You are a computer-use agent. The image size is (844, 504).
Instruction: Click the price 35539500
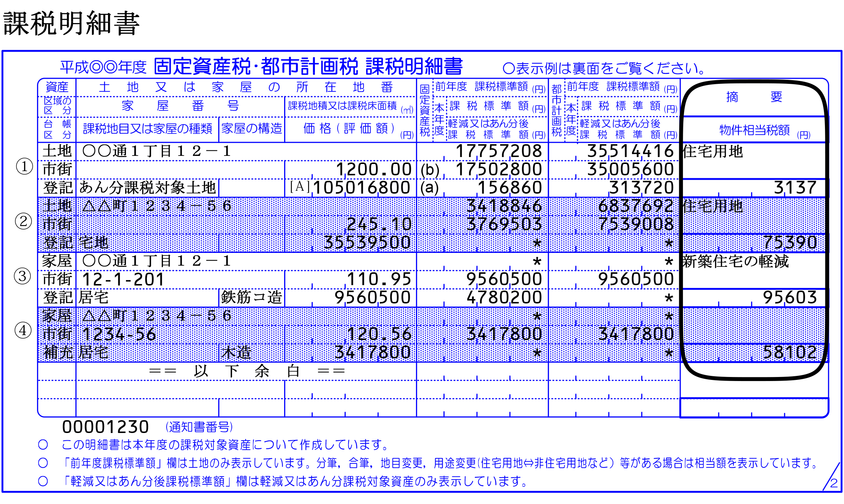coord(367,243)
